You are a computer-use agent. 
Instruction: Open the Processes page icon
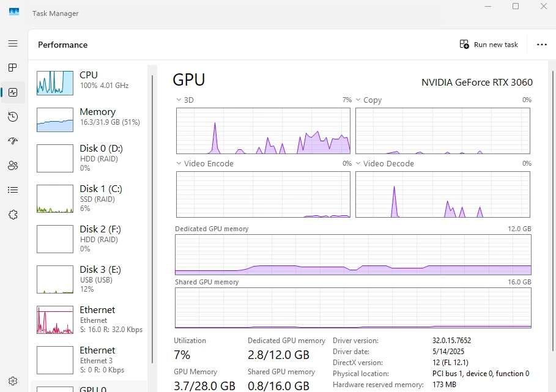[13, 67]
